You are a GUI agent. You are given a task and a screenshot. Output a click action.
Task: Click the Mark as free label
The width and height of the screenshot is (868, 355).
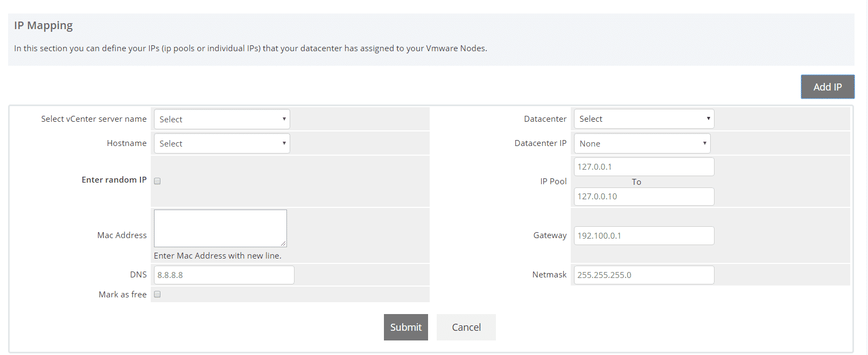click(122, 294)
